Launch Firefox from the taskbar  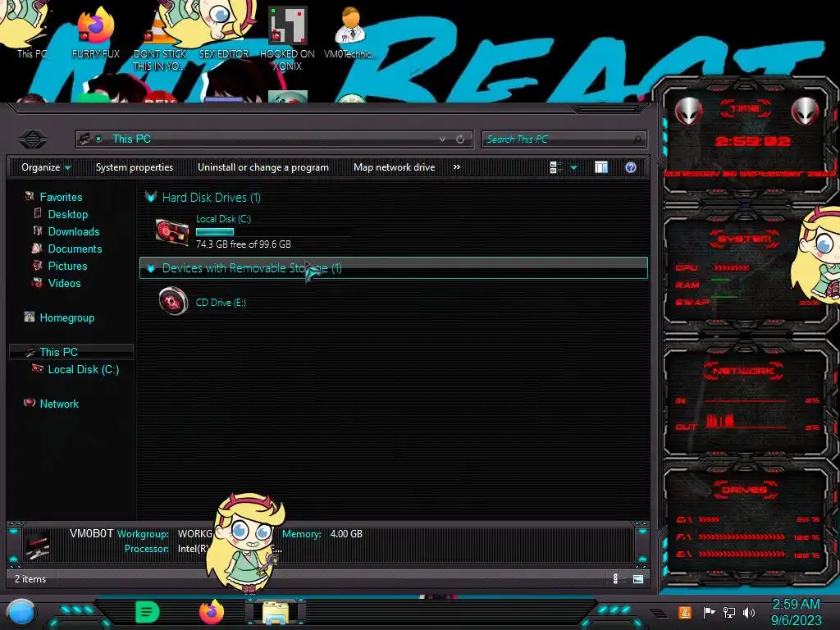coord(212,612)
